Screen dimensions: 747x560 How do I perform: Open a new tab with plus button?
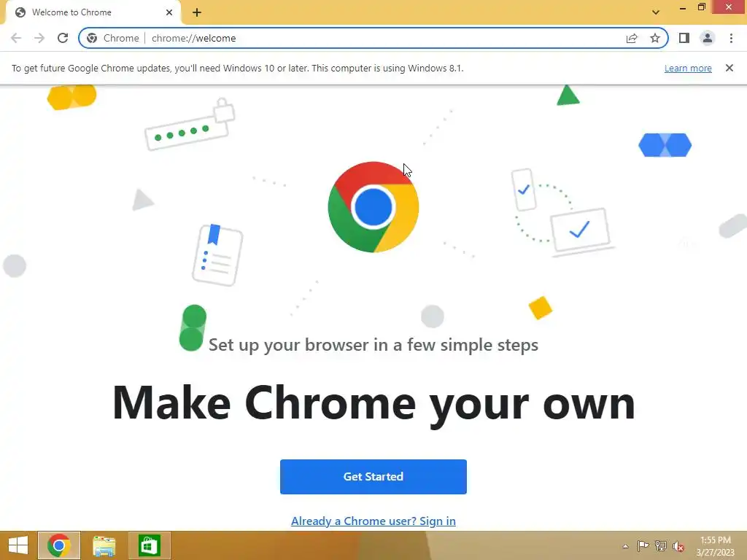coord(197,12)
